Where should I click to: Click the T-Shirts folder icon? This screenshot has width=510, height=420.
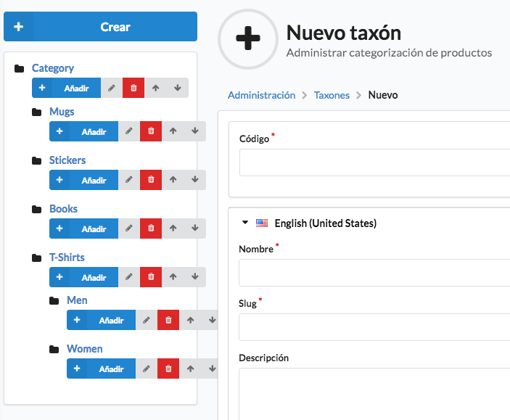click(37, 258)
